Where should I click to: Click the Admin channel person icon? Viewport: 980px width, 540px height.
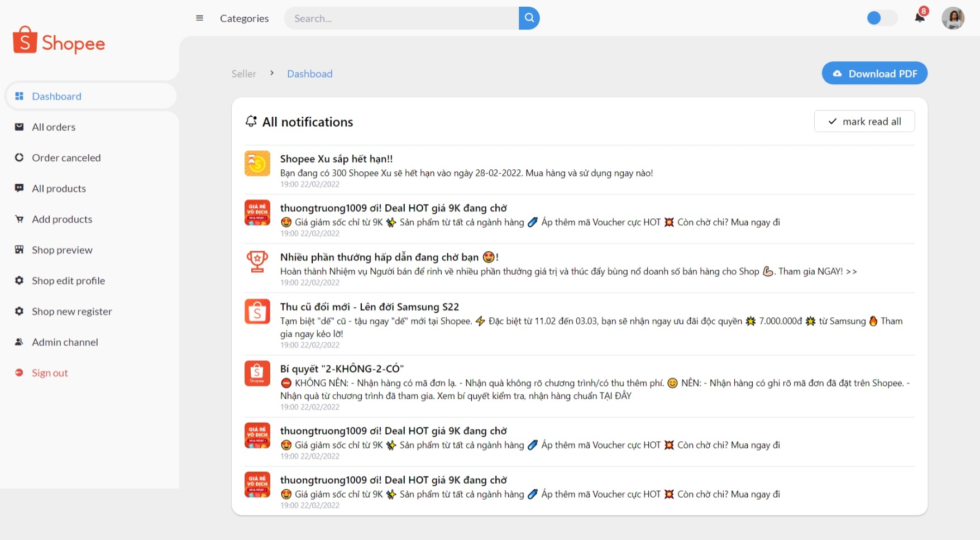point(19,342)
